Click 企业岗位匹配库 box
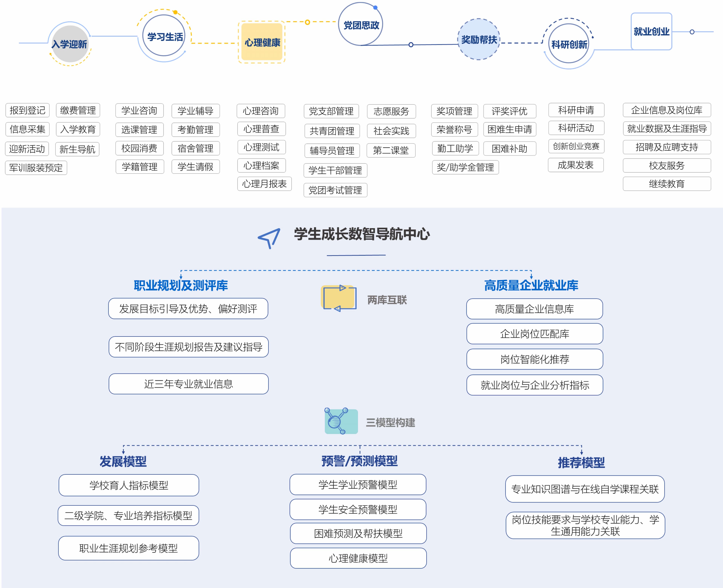The width and height of the screenshot is (723, 588). tap(535, 334)
